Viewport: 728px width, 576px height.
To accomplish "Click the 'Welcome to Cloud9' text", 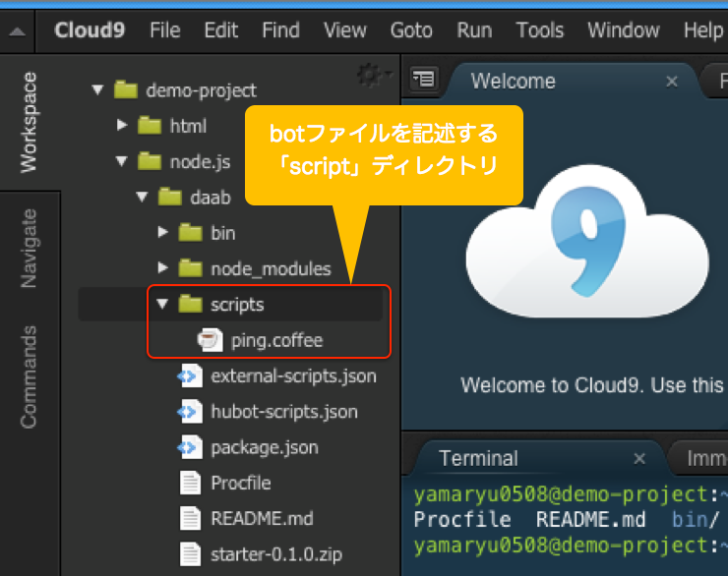I will click(550, 385).
